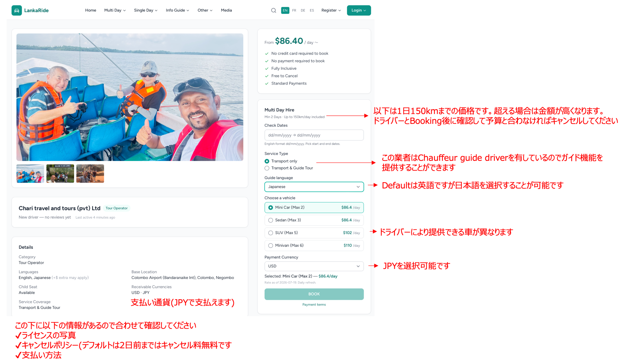Open the search magnifier icon
The height and width of the screenshot is (364, 622).
tap(274, 10)
